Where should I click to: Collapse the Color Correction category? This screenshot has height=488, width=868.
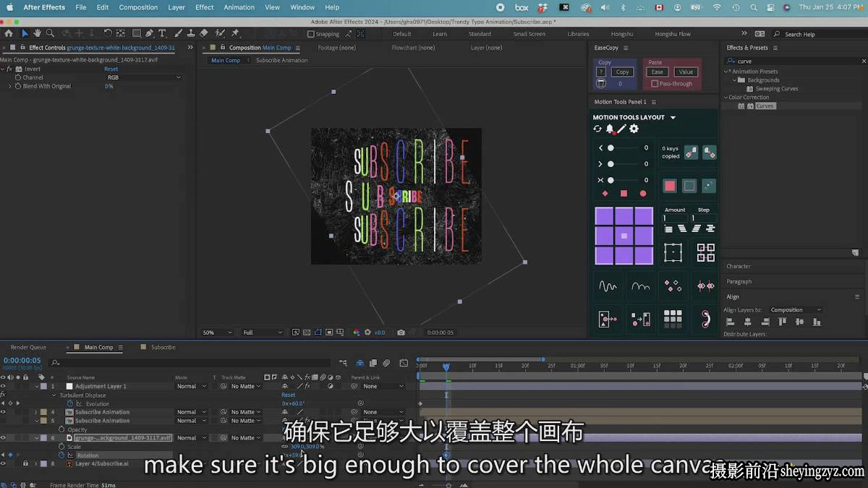726,98
